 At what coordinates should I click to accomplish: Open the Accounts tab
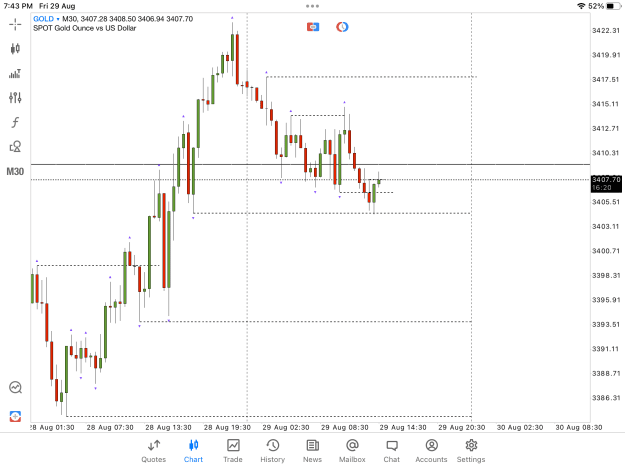coord(431,451)
